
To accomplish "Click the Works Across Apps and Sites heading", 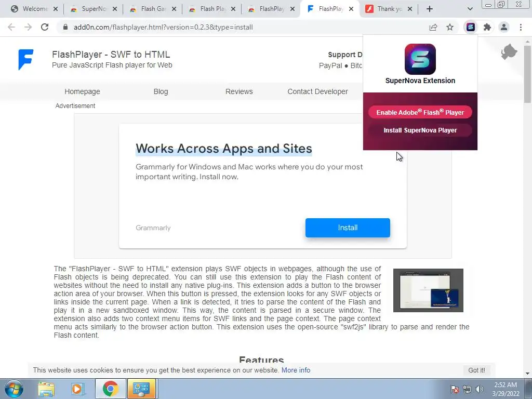I will (x=224, y=149).
